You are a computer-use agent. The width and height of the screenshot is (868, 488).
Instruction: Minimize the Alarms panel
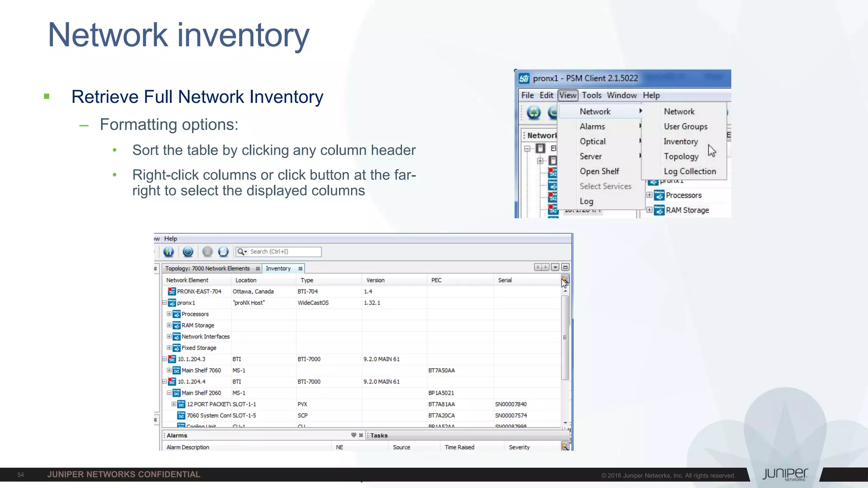[x=353, y=435]
